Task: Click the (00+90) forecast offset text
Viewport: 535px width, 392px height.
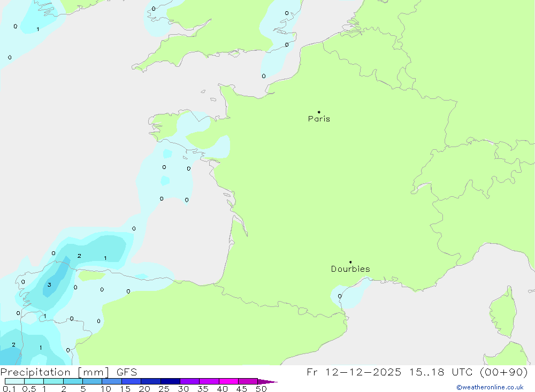Action: click(503, 372)
